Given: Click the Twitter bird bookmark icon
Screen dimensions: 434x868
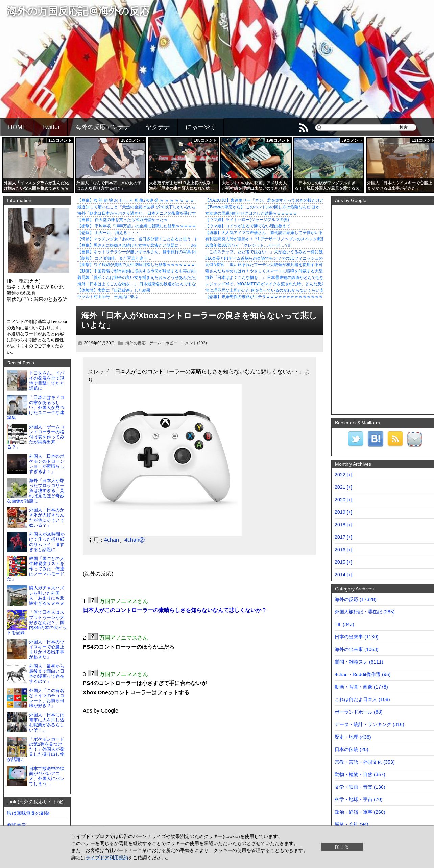Looking at the screenshot, I should [x=356, y=439].
